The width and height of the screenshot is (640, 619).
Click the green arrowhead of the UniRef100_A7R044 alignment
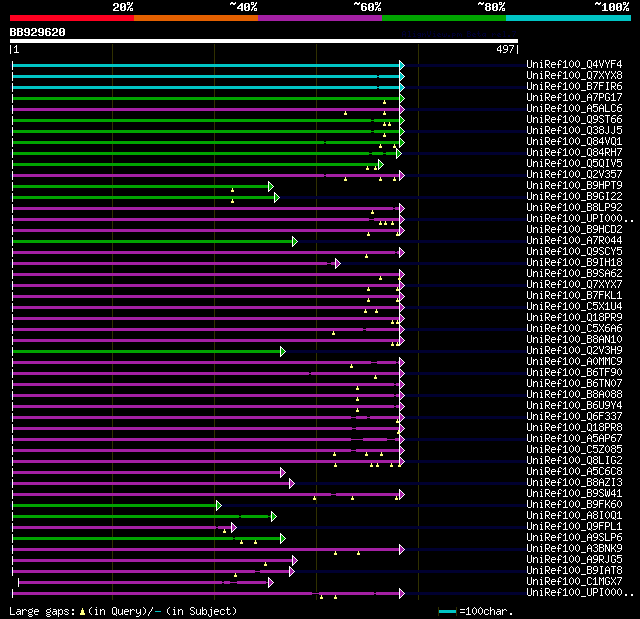pyautogui.click(x=295, y=242)
